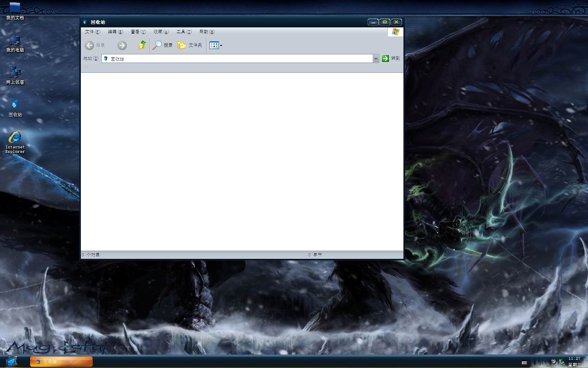
Task: Click the Start button on the taskbar
Action: (x=11, y=361)
